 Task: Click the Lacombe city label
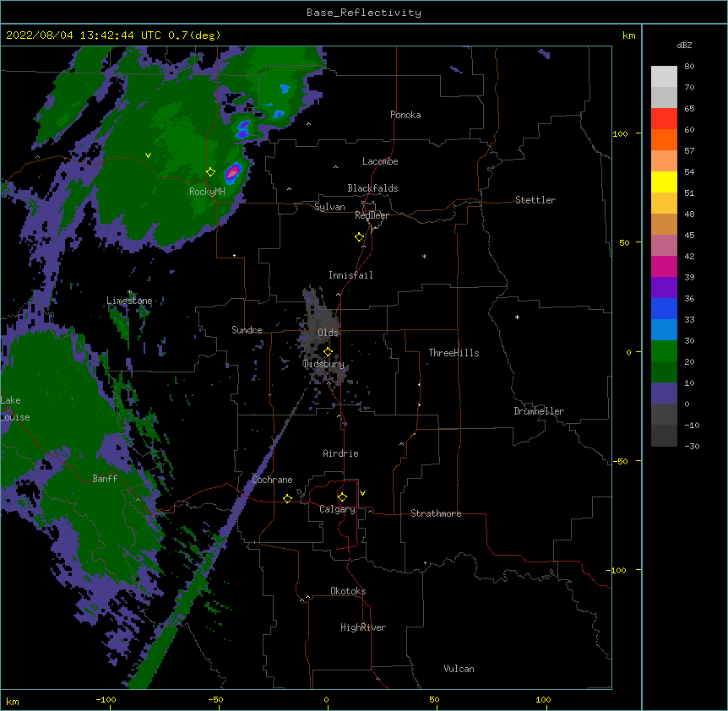[380, 161]
